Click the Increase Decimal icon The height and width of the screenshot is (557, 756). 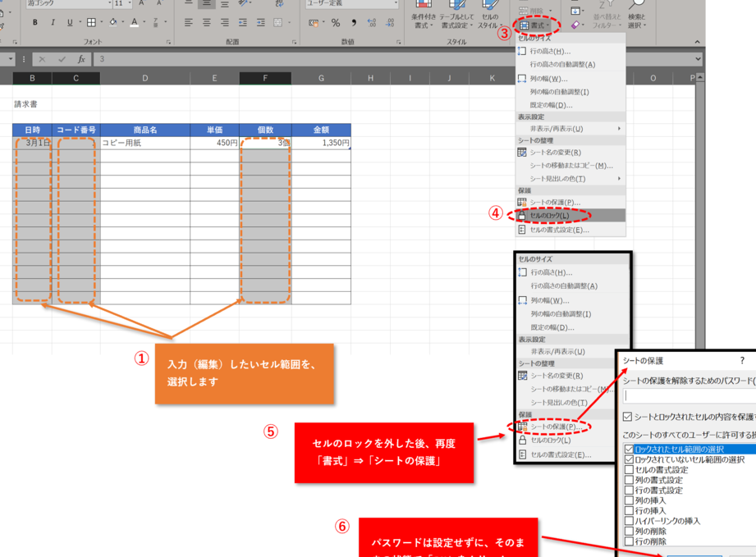372,23
